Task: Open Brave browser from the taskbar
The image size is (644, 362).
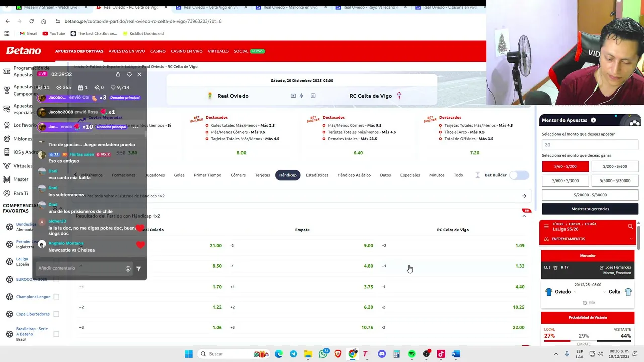Action: coord(338,354)
